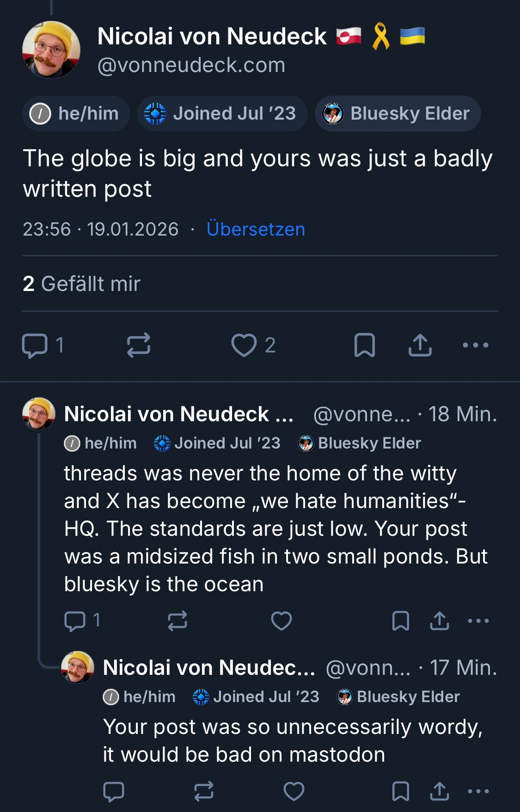Translate post via Übersetzen link
Screen dimensions: 520x812
(x=256, y=229)
